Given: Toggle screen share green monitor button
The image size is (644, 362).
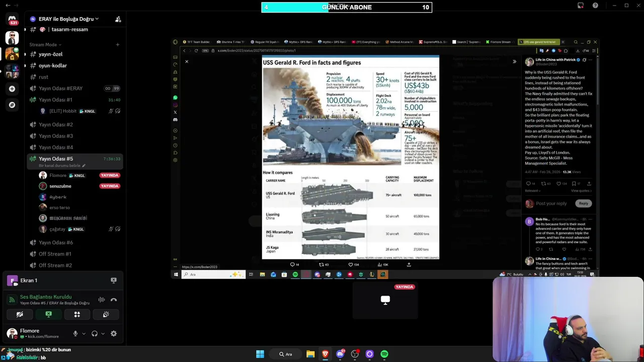Looking at the screenshot, I should (48, 314).
